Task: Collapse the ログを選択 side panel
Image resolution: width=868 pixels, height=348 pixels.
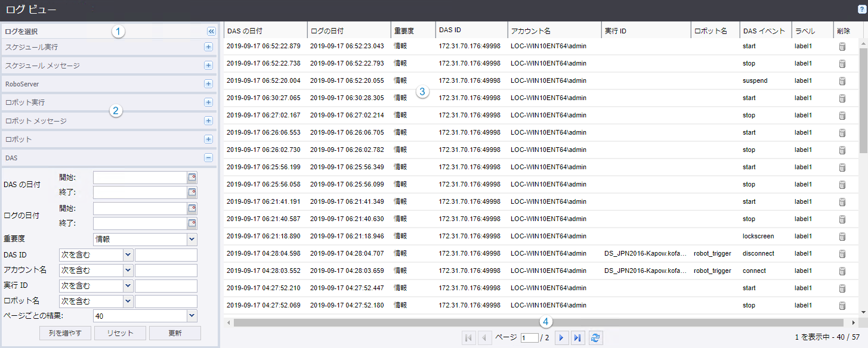Action: 211,32
